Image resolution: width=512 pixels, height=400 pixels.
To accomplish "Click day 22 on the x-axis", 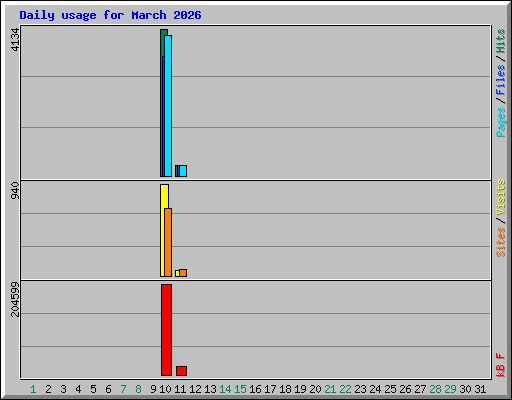I will point(345,389).
